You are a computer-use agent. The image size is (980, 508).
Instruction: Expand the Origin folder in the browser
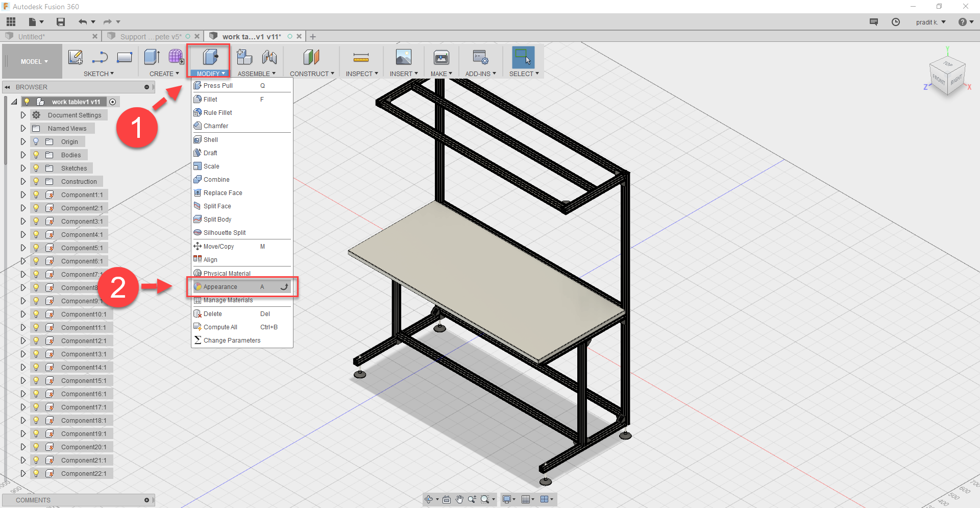click(22, 141)
